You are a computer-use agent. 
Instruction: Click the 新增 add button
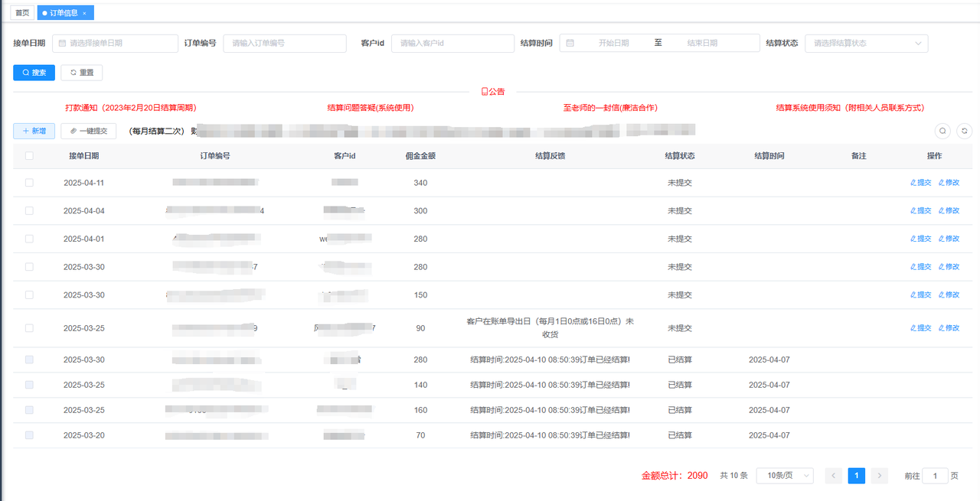coord(34,131)
